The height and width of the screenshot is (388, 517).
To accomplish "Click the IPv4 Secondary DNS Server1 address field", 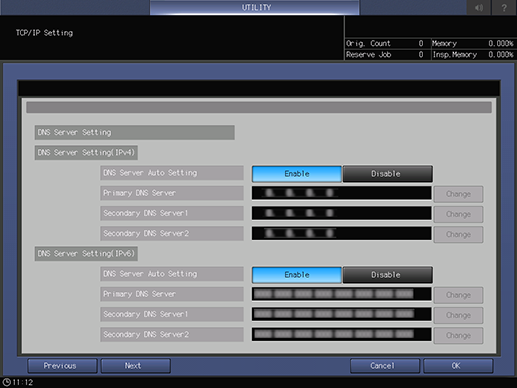I will (342, 213).
